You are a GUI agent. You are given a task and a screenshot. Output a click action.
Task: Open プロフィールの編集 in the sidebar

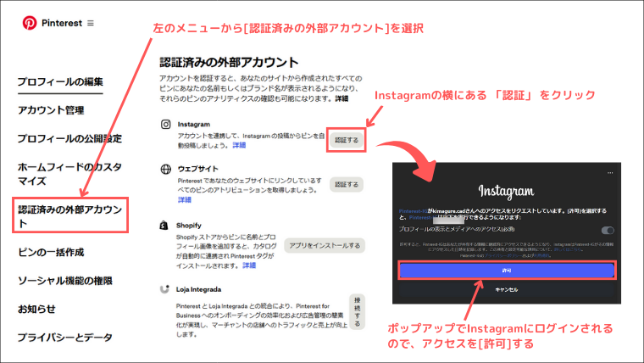point(60,81)
